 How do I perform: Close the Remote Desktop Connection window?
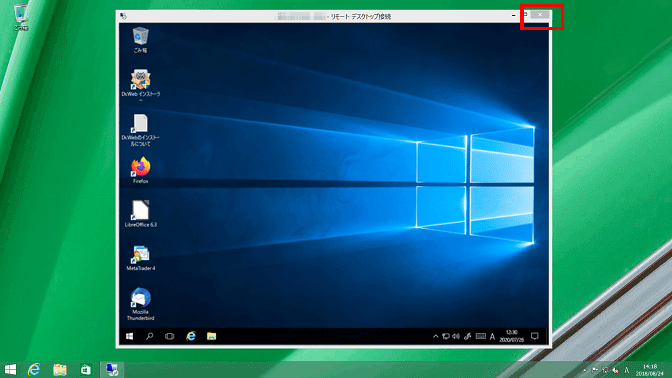[x=540, y=15]
